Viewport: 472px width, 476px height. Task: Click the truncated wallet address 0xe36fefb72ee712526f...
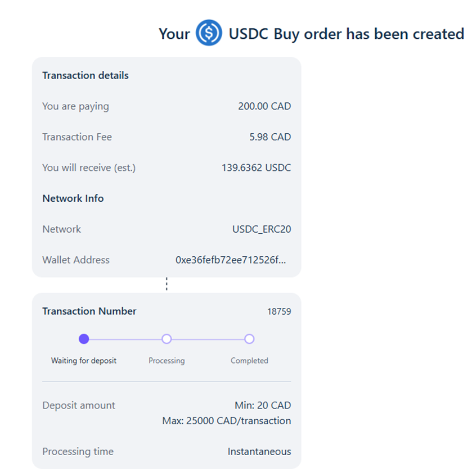[x=231, y=260]
